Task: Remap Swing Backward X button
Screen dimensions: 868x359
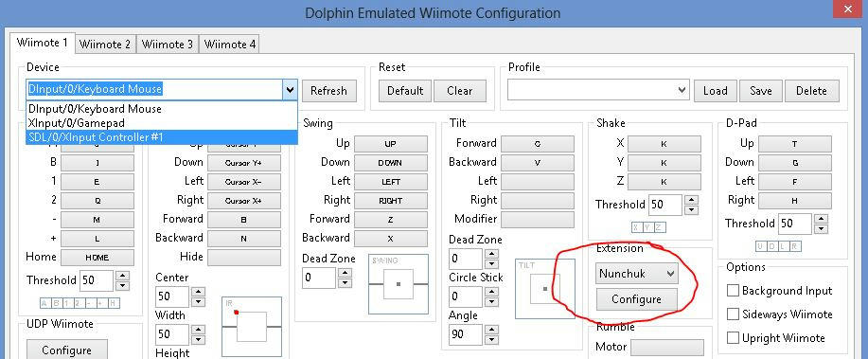Action: [x=391, y=238]
